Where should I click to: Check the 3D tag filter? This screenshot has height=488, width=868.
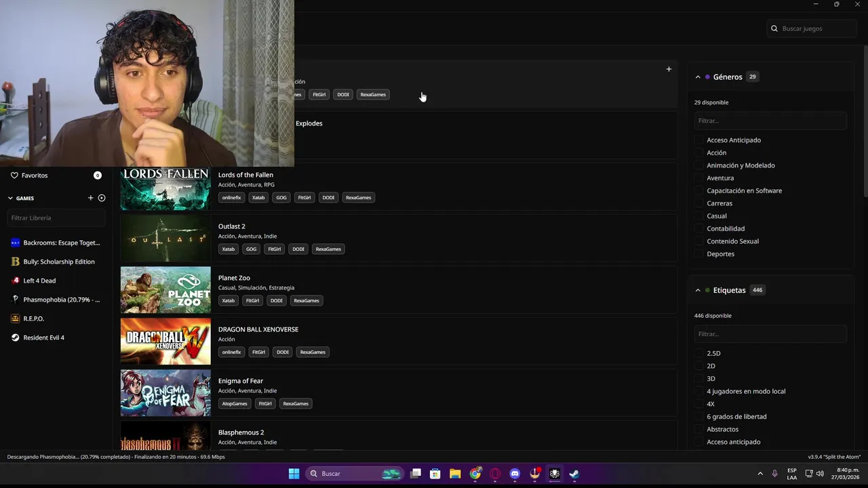[x=698, y=379]
